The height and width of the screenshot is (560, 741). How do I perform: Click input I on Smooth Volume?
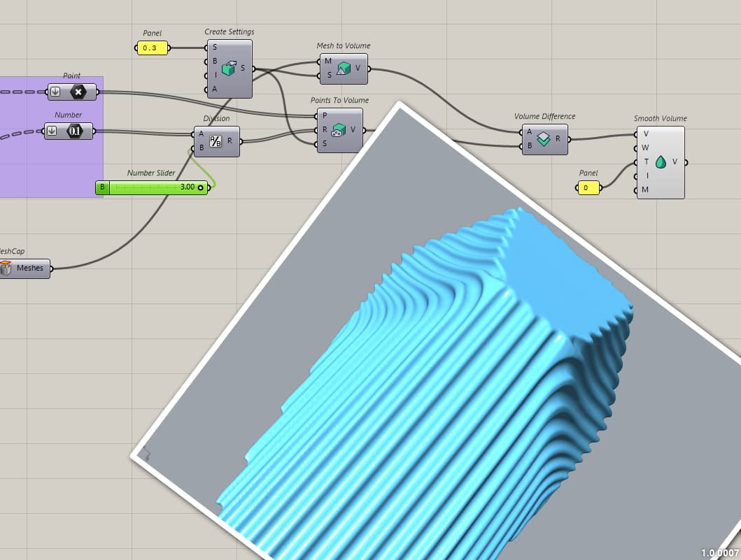[647, 175]
